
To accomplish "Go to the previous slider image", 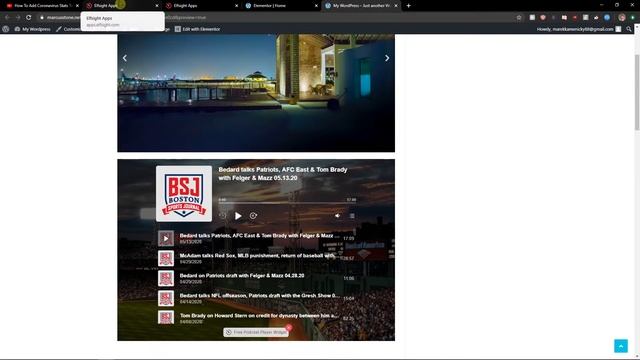I will click(x=125, y=58).
